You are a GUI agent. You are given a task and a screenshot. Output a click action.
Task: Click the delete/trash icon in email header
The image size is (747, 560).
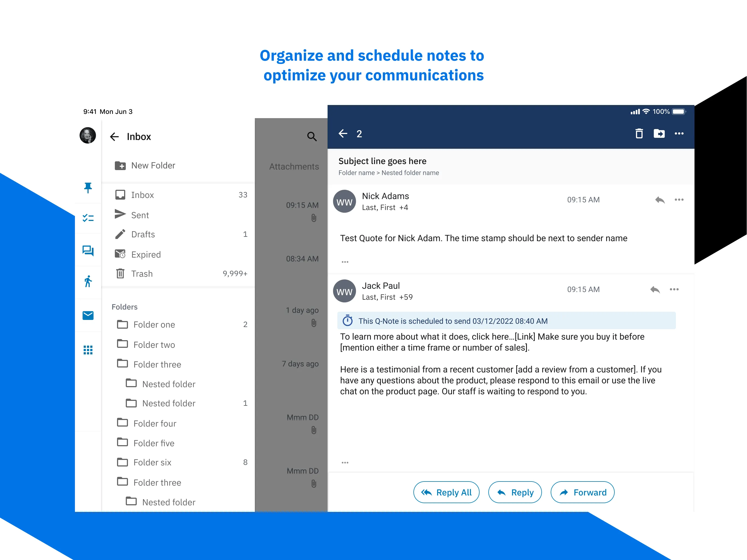639,133
